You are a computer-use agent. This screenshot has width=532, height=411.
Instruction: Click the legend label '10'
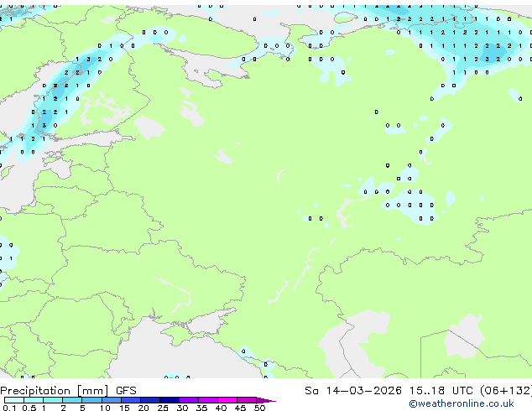[105, 408]
